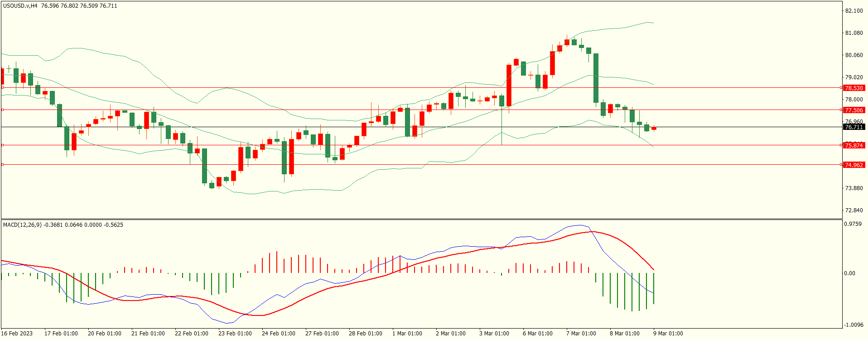The image size is (868, 339).
Task: Click the 23 Feb 01:00 time label
Action: (235, 334)
